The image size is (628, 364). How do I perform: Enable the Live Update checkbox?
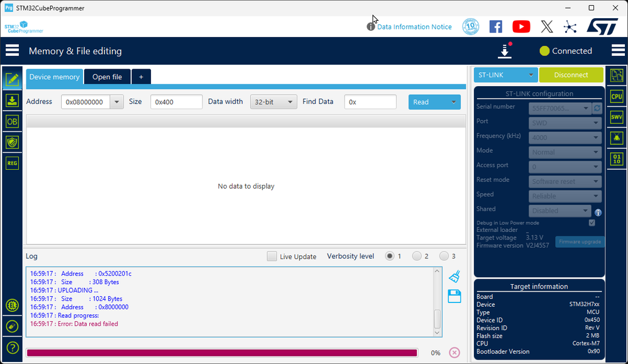point(272,256)
